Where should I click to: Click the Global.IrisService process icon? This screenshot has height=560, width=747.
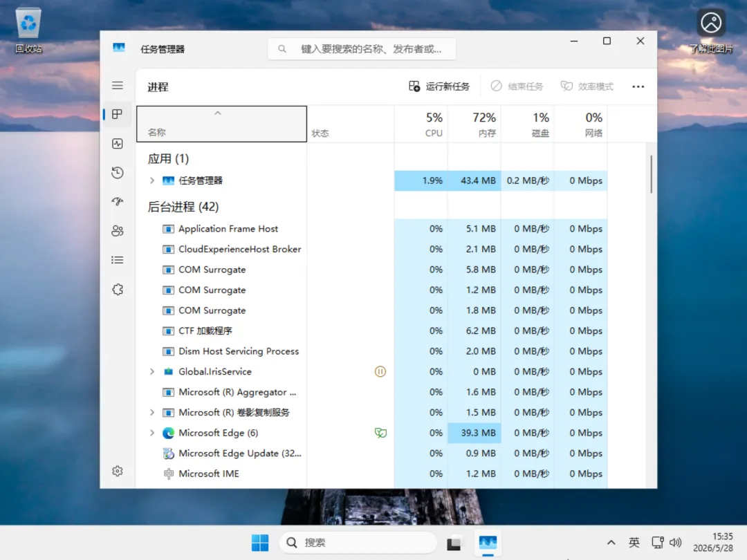tap(168, 371)
